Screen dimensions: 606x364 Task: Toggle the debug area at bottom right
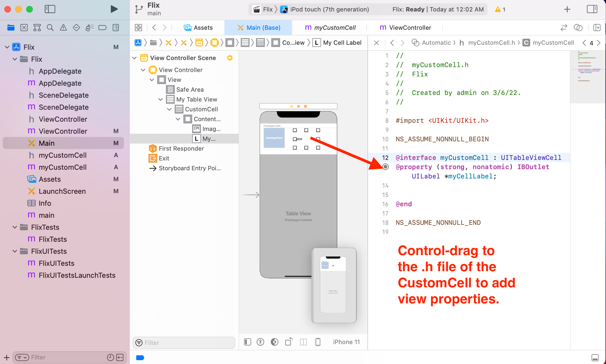595,357
